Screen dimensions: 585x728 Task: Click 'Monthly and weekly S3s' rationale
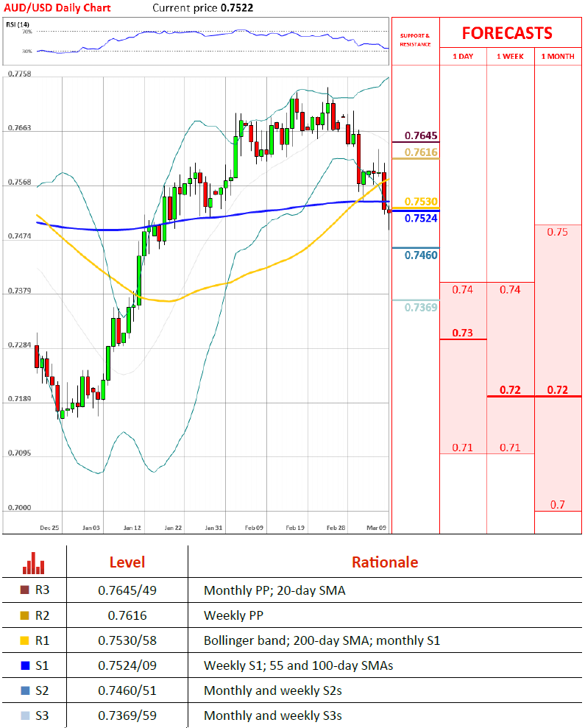coord(273,716)
